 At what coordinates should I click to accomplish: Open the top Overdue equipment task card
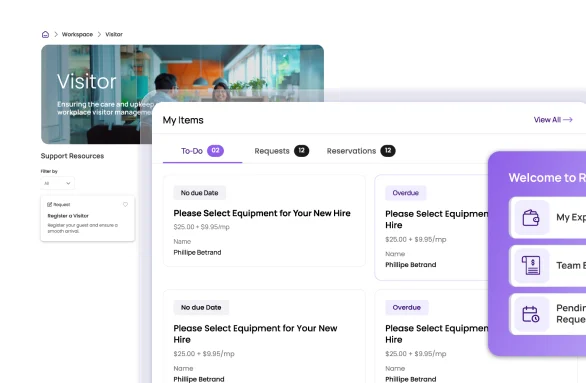point(432,227)
